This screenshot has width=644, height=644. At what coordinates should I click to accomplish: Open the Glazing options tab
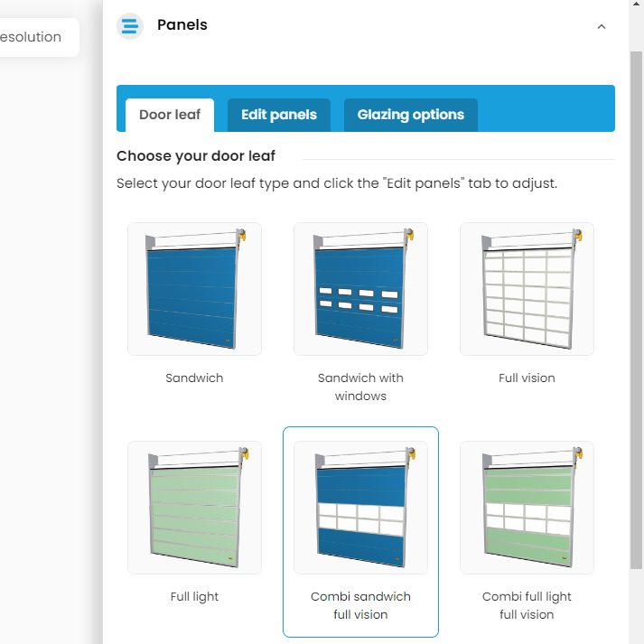[x=411, y=115]
